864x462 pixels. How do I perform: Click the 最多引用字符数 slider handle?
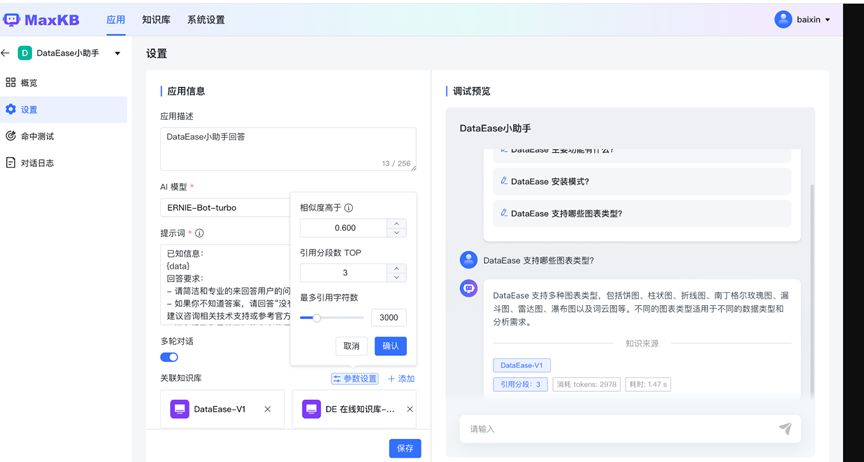pos(317,318)
